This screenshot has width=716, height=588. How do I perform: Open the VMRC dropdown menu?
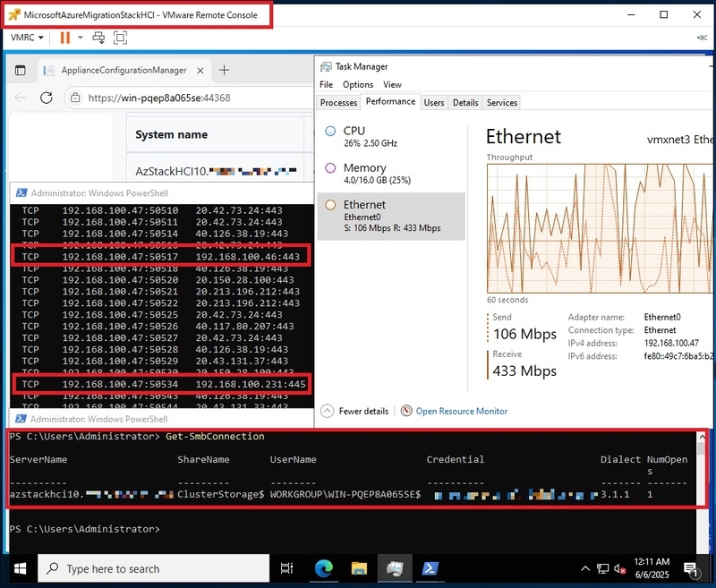(x=27, y=38)
